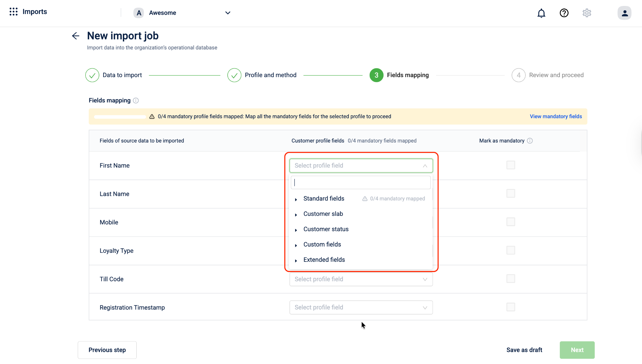Click info icon beside Fields mapping heading
Screen dimensions: 642x364
136,101
